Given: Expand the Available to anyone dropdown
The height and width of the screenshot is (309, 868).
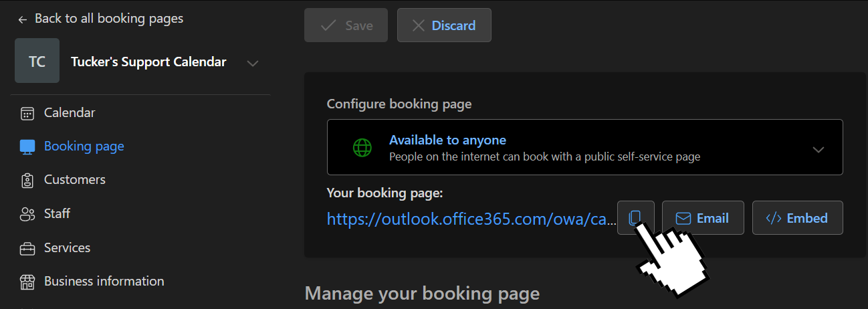Looking at the screenshot, I should point(585,148).
